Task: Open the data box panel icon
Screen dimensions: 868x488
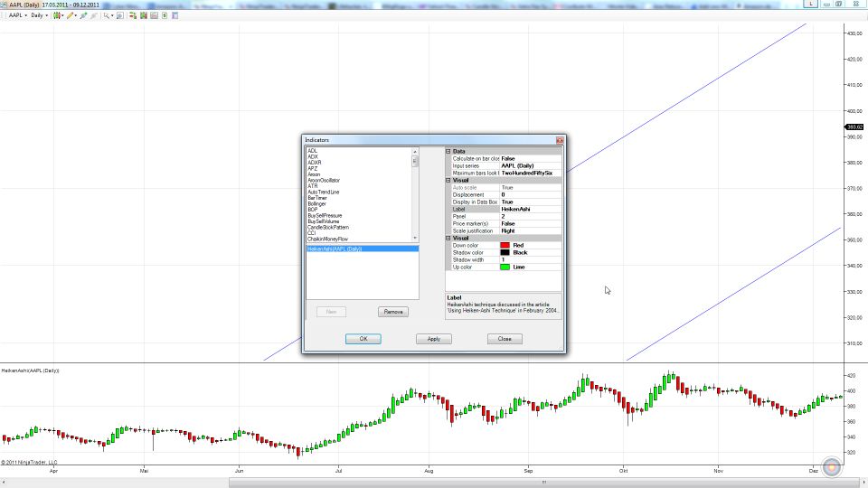Action: [154, 15]
